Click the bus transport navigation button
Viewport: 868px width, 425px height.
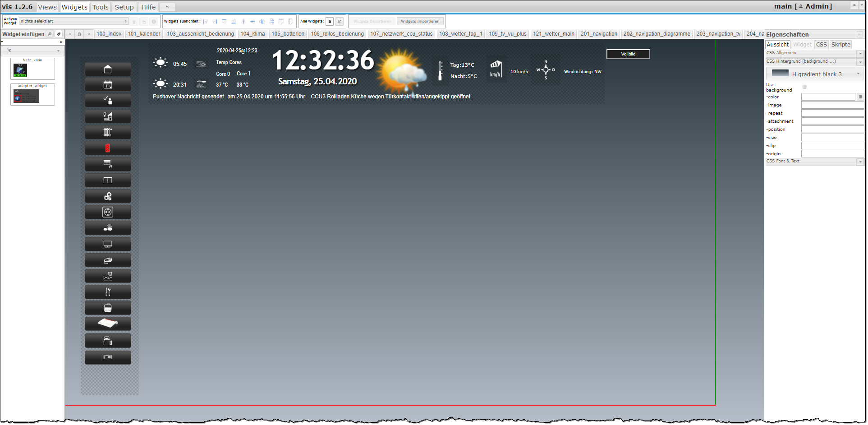[x=108, y=308]
